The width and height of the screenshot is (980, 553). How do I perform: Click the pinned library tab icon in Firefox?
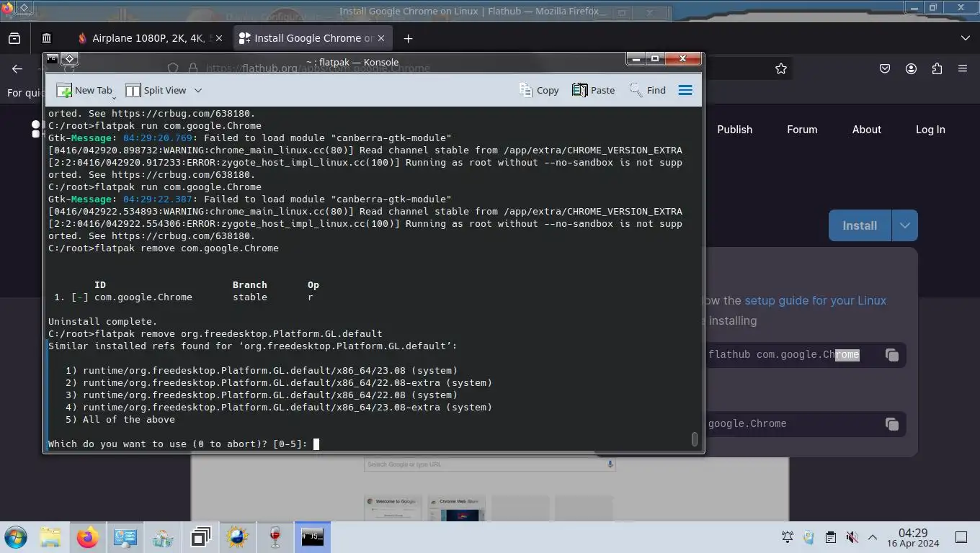tap(47, 38)
